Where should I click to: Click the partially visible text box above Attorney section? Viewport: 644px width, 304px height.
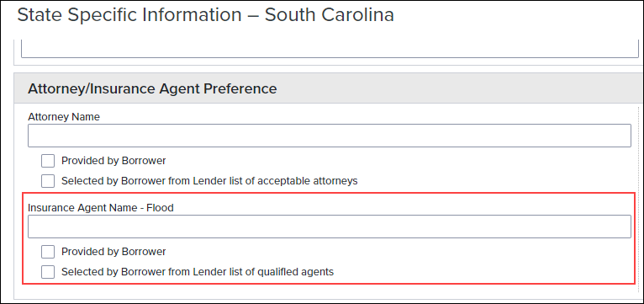[x=330, y=49]
